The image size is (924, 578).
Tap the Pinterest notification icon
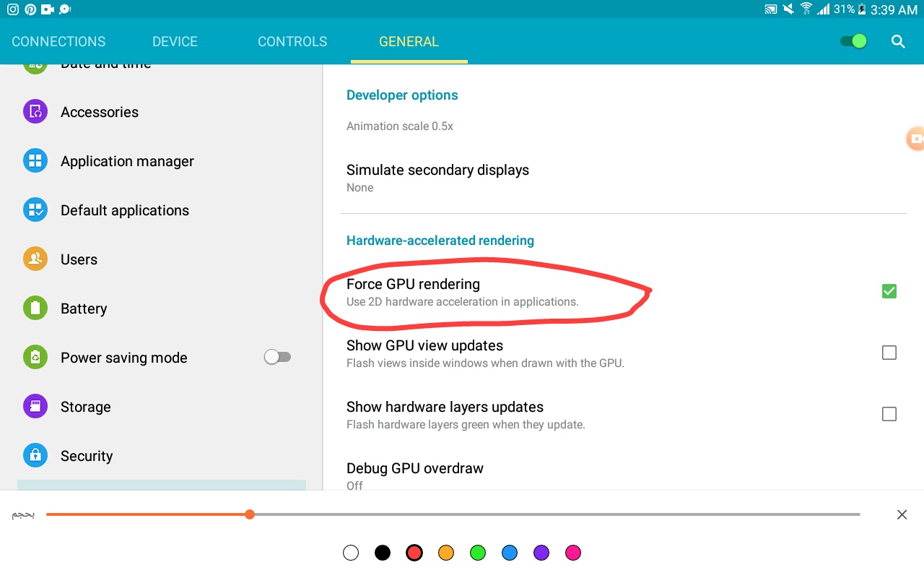[30, 9]
